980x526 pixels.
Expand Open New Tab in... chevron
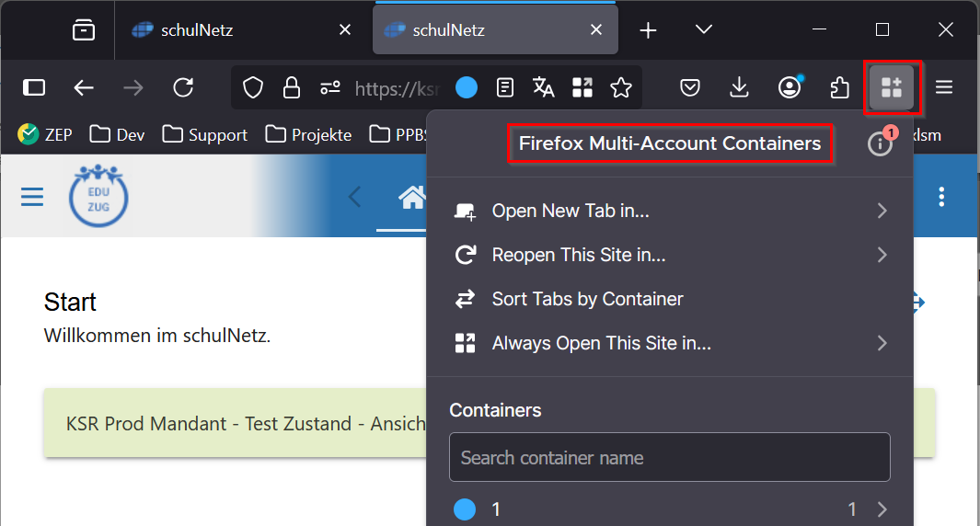point(882,212)
